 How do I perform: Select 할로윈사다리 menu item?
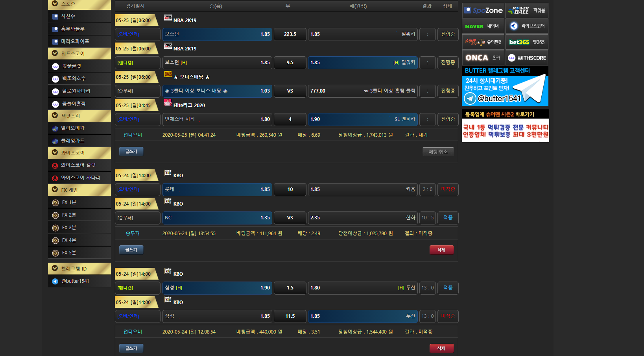76,91
